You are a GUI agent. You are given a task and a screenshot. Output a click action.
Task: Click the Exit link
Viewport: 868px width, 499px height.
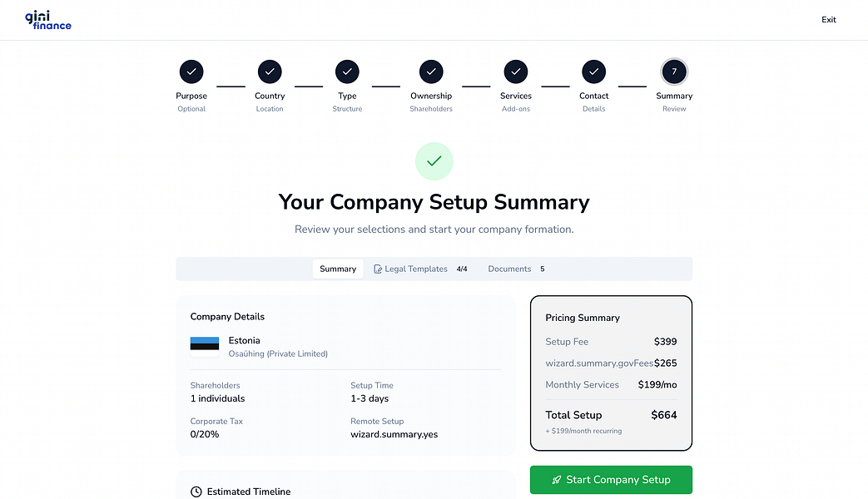point(828,20)
